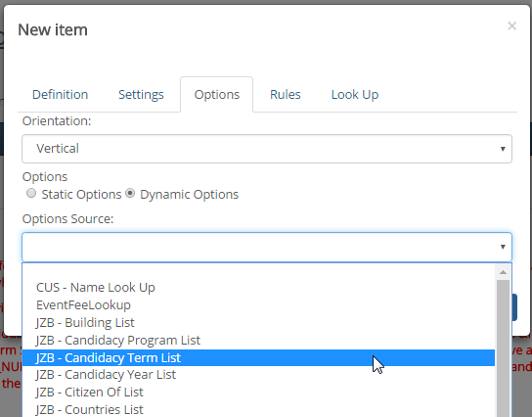Switch to the Definition tab
The width and height of the screenshot is (532, 417).
click(60, 94)
